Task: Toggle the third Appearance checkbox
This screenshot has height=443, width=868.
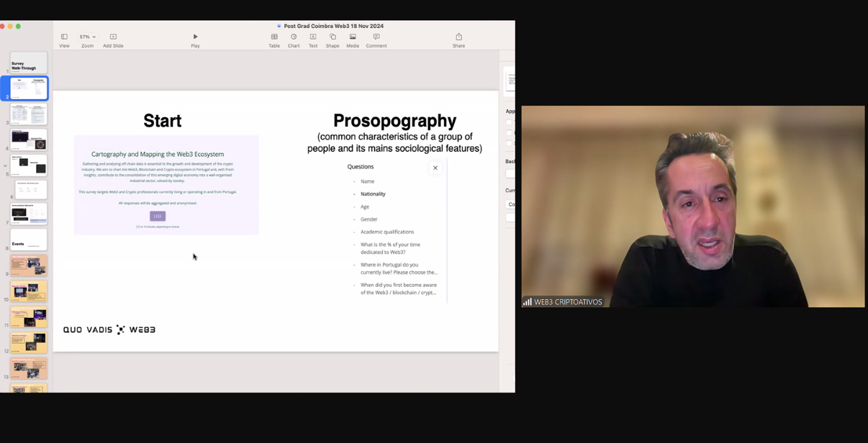Action: (x=509, y=144)
